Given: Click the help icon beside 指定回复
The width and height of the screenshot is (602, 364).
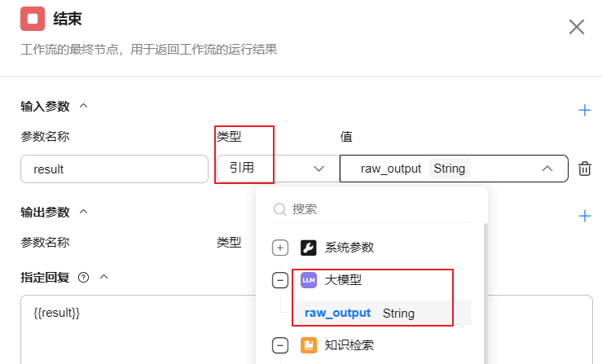Looking at the screenshot, I should click(x=83, y=277).
